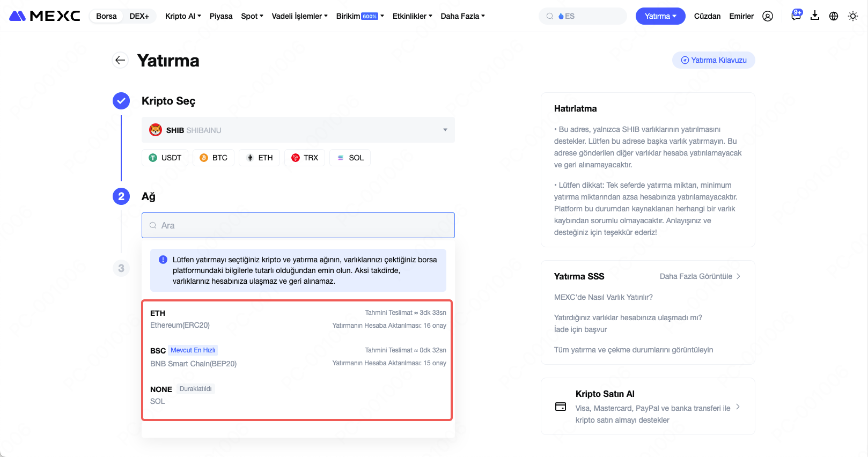Image resolution: width=868 pixels, height=457 pixels.
Task: Open the Piyasa menu item
Action: click(221, 16)
